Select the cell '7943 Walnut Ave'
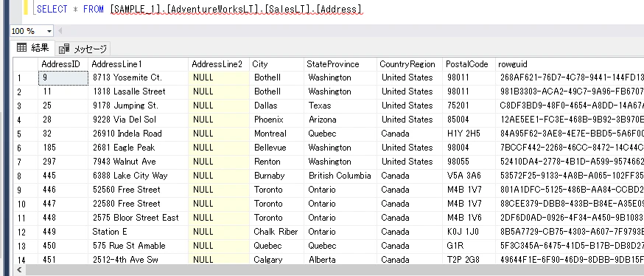The width and height of the screenshot is (644, 276). (139, 162)
